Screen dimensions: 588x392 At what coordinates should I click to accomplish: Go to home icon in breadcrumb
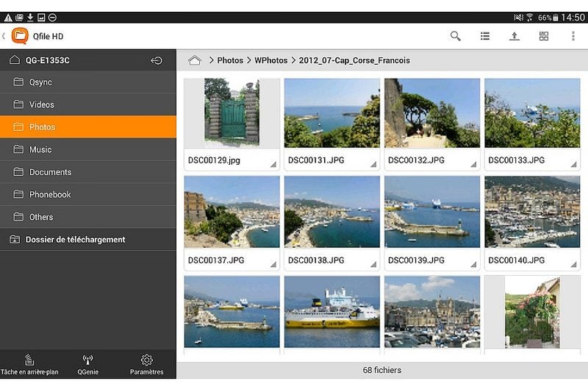tap(195, 60)
